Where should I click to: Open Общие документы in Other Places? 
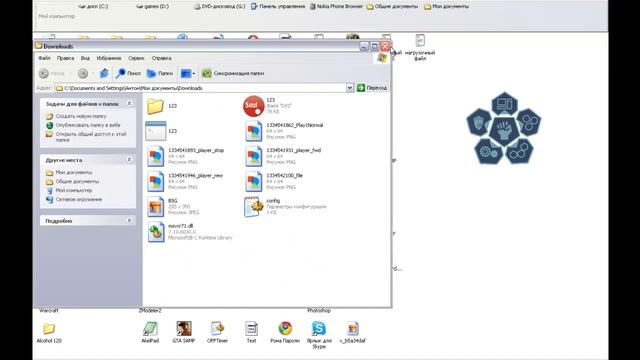click(77, 182)
